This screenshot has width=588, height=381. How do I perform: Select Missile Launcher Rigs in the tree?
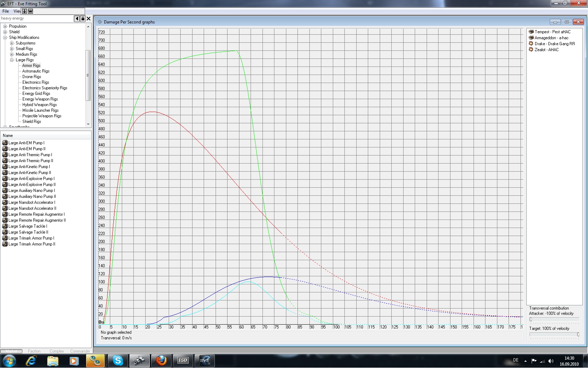(41, 110)
